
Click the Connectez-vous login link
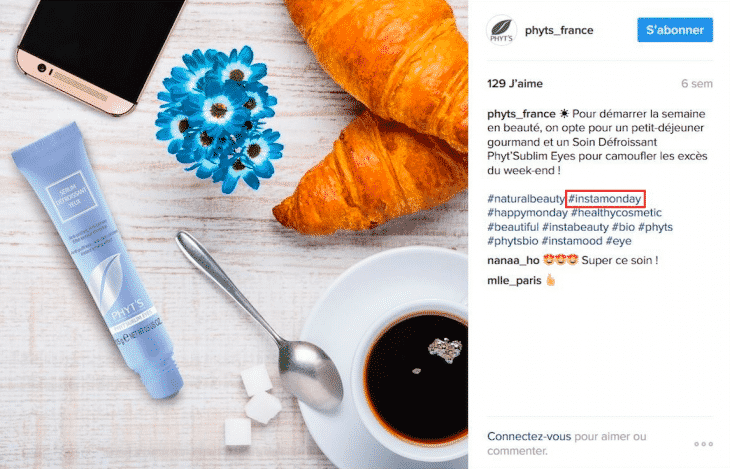[529, 436]
